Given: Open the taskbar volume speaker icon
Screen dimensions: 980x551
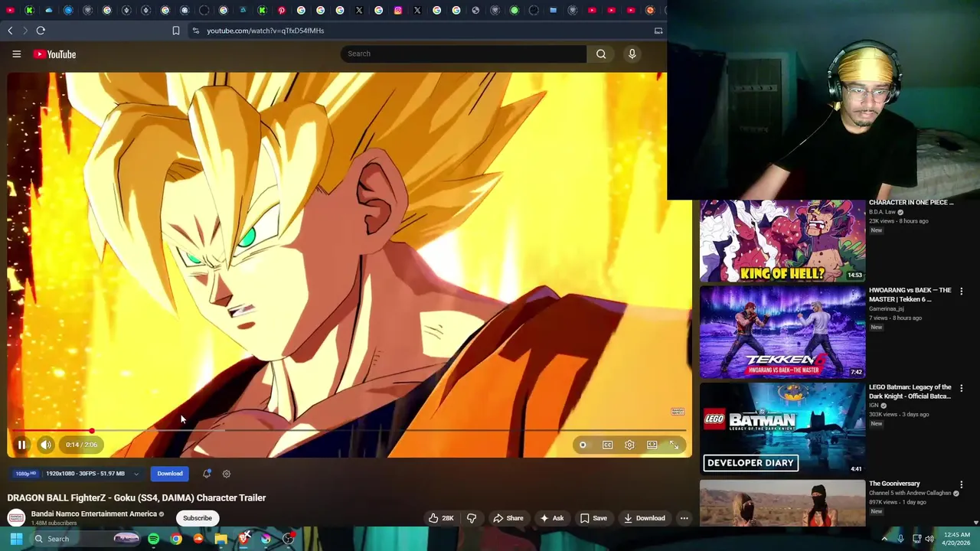Looking at the screenshot, I should pos(929,539).
